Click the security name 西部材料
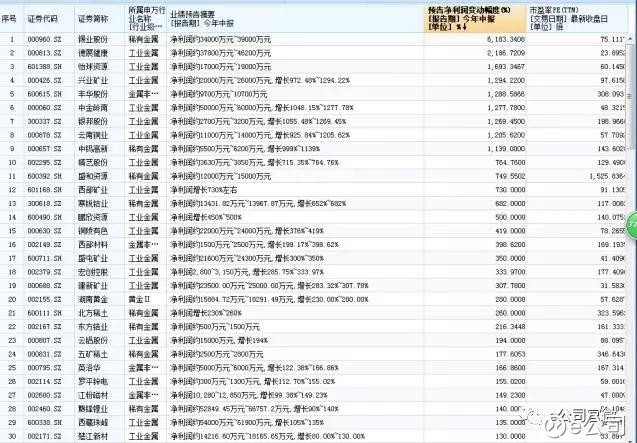Image resolution: width=637 pixels, height=443 pixels. pos(93,245)
